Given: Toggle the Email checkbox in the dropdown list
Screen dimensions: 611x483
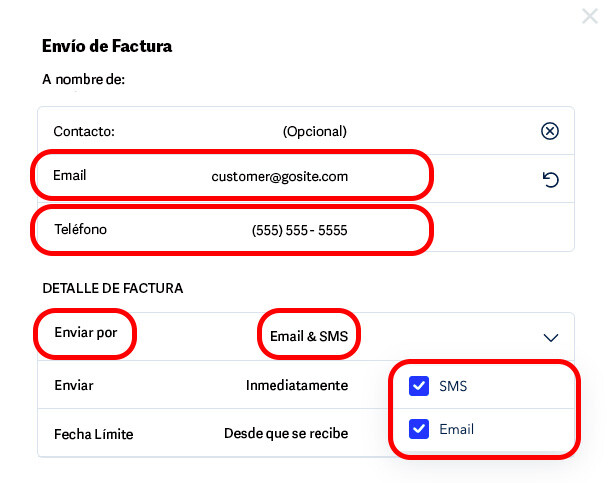Looking at the screenshot, I should click(420, 430).
